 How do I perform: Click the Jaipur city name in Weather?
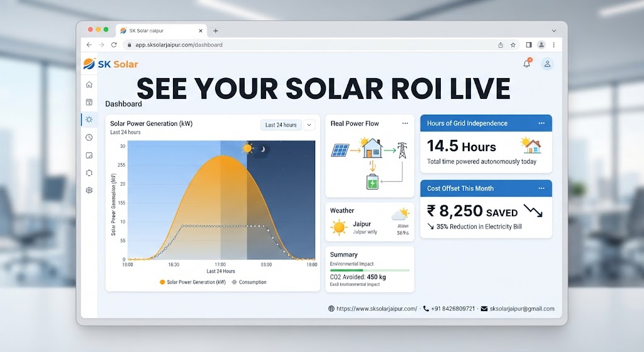[362, 224]
